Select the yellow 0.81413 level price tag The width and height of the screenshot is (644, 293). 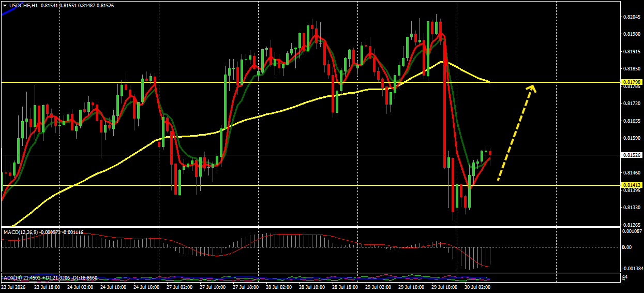(632, 185)
